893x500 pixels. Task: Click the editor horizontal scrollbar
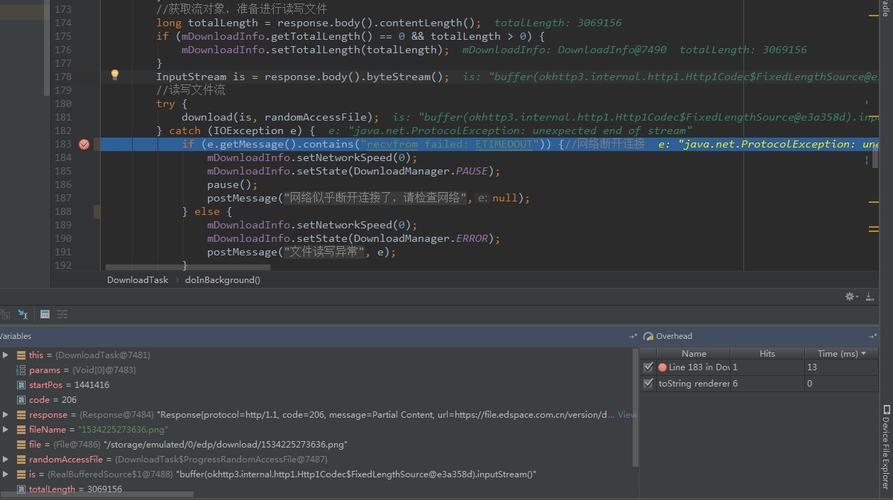pos(188,267)
